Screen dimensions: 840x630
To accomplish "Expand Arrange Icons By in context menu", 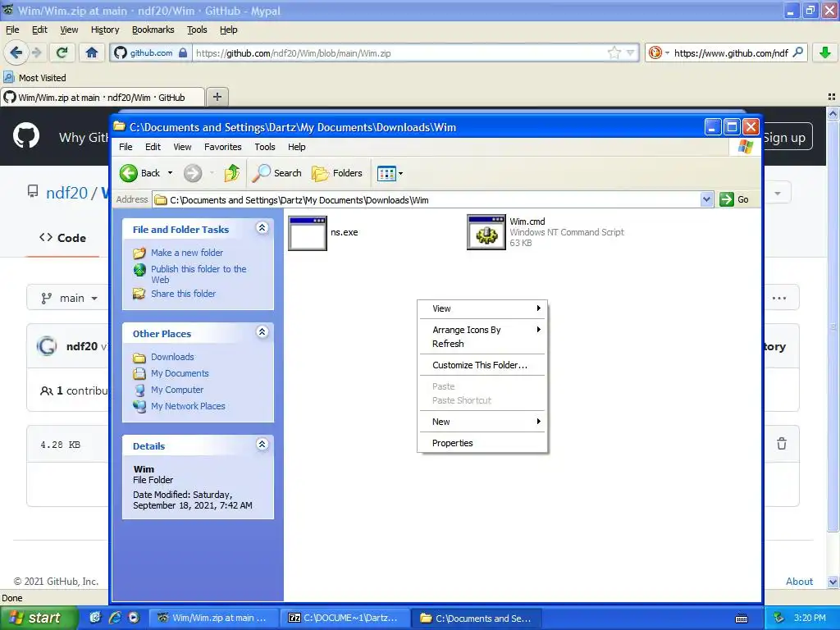I will click(482, 330).
